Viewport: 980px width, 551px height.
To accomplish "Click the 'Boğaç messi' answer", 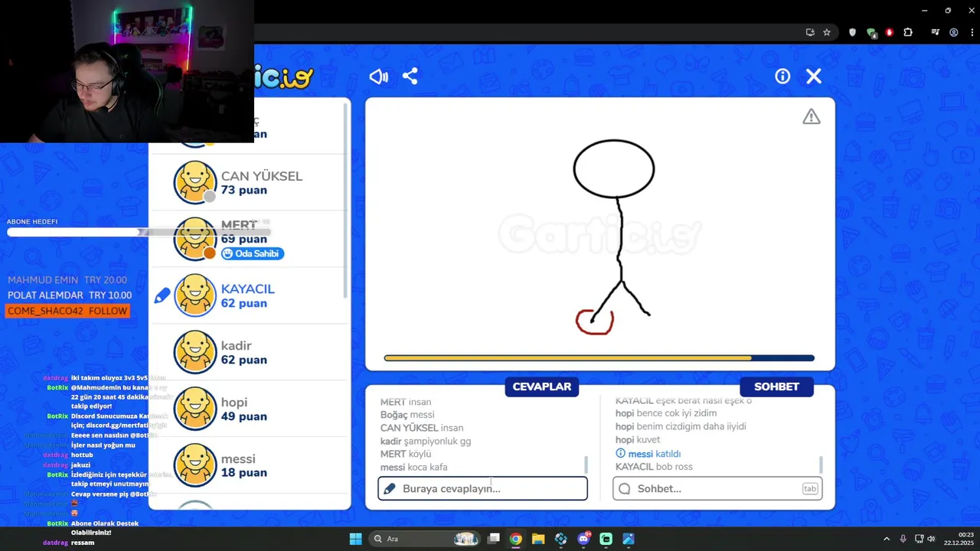I will (407, 415).
